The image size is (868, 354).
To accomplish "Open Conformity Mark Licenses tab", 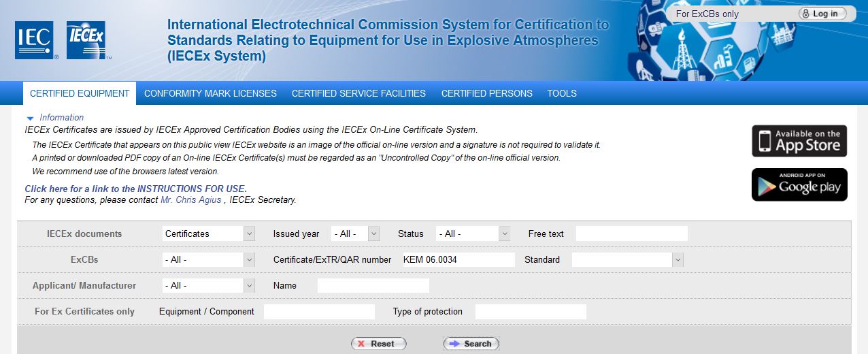I will pos(210,93).
